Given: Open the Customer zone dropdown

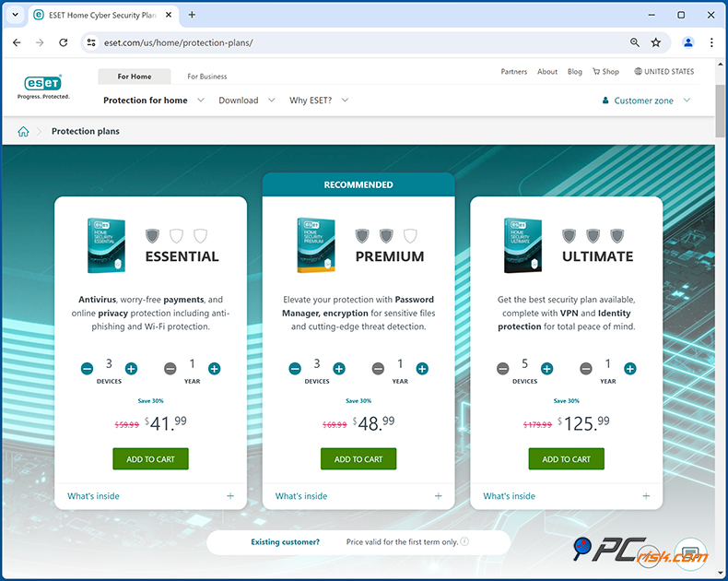Looking at the screenshot, I should click(x=646, y=101).
